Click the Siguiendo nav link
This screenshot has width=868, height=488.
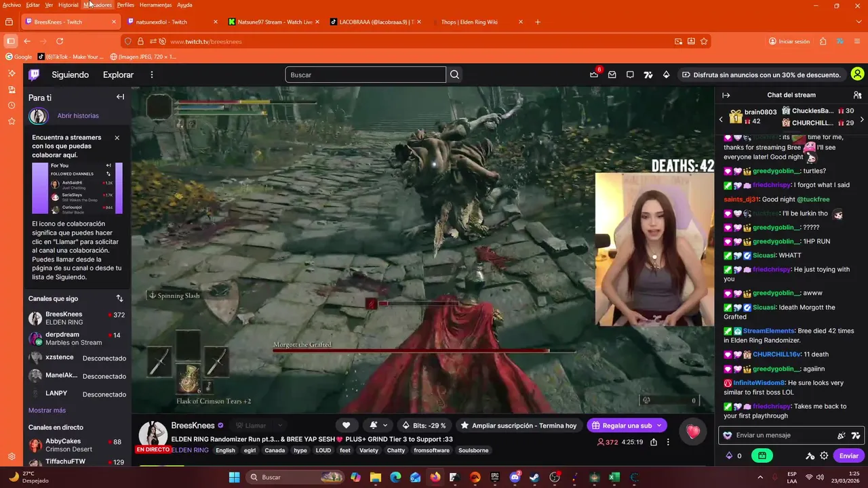pos(71,75)
